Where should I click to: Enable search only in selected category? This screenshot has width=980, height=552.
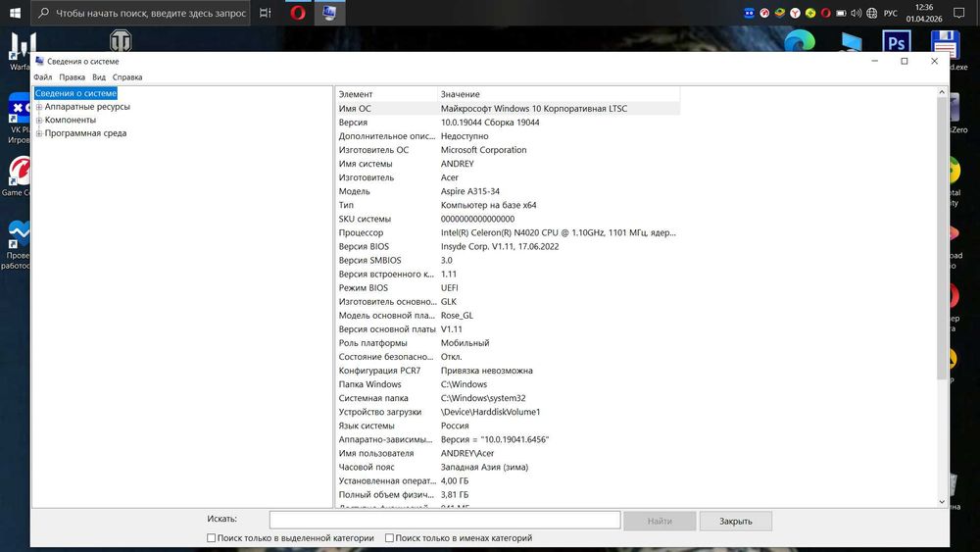click(x=212, y=537)
